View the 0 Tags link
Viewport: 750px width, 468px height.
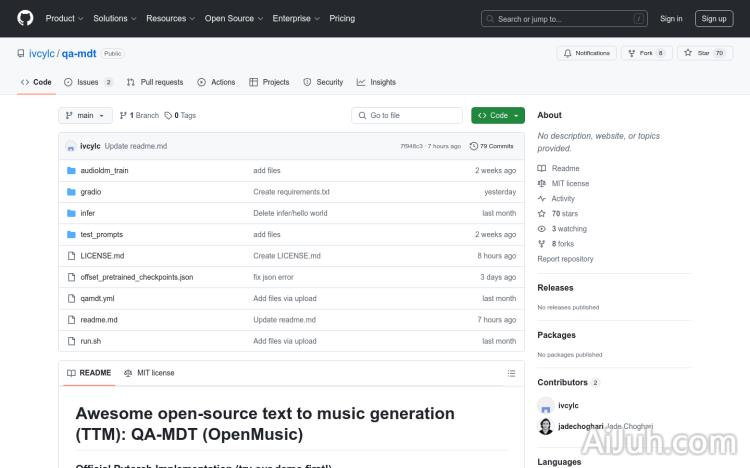point(180,115)
